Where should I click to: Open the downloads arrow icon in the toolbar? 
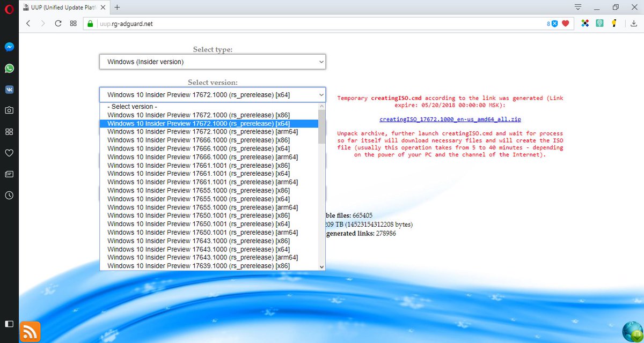pyautogui.click(x=634, y=24)
